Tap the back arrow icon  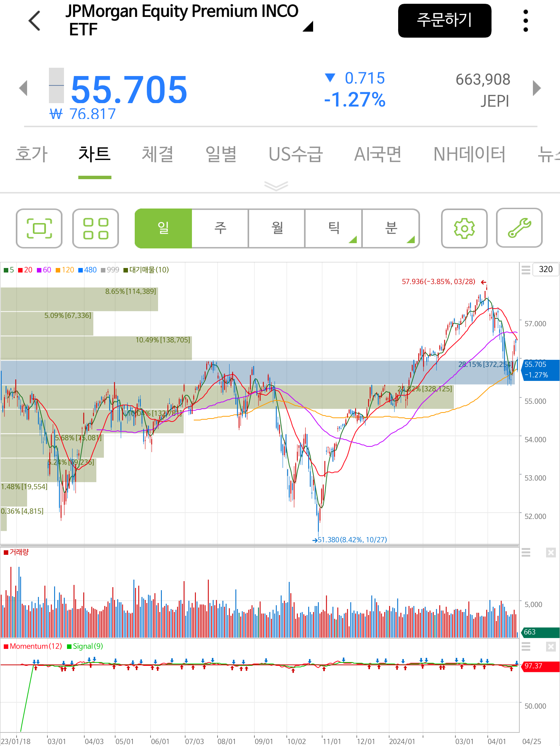point(34,21)
